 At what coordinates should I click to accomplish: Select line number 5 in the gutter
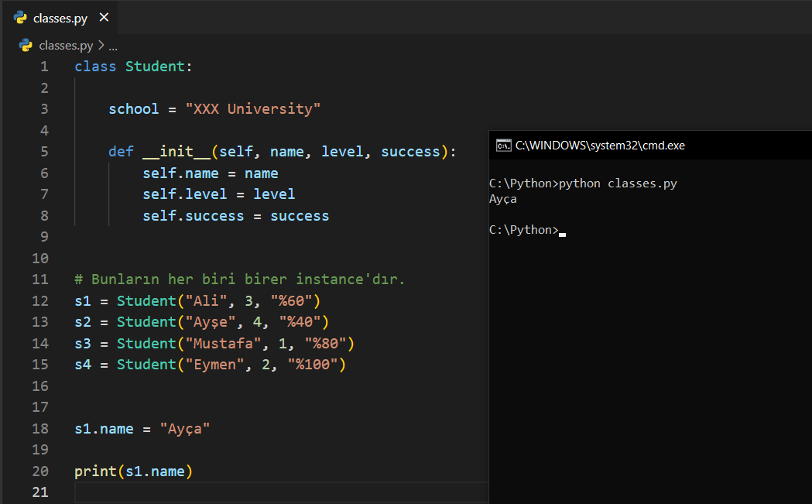pyautogui.click(x=44, y=152)
